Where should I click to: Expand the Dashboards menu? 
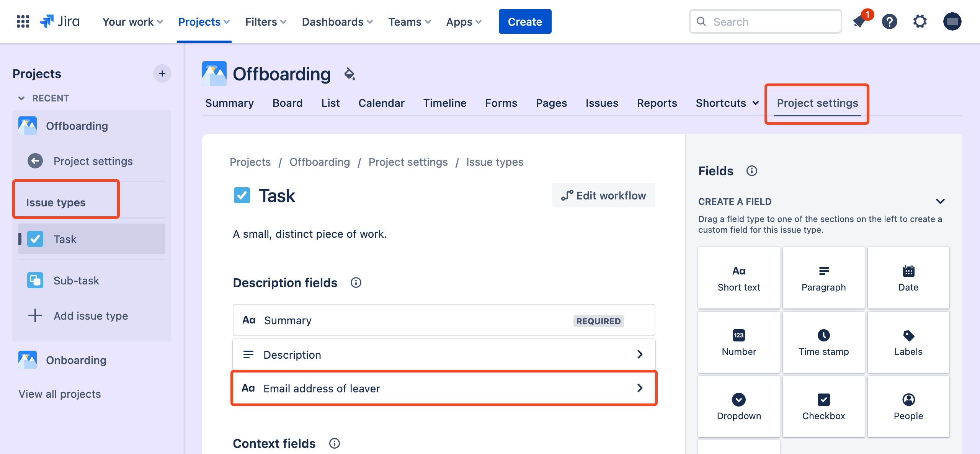[x=337, y=22]
